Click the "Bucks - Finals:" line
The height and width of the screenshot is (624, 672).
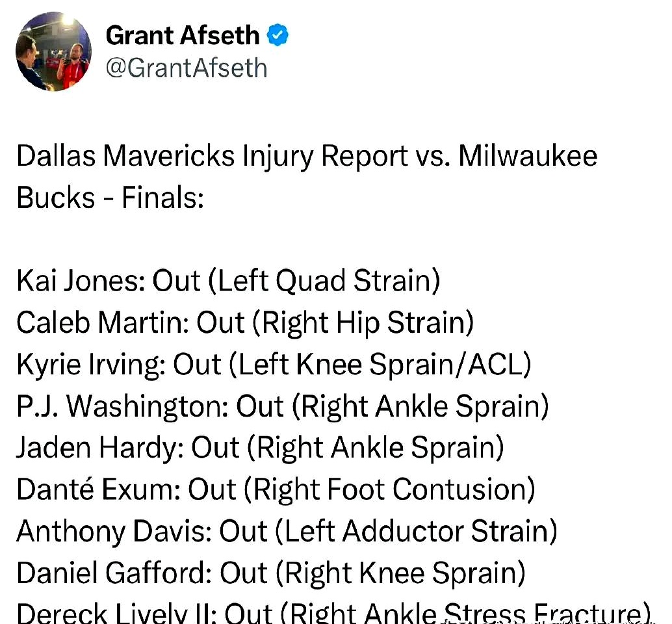click(x=110, y=198)
